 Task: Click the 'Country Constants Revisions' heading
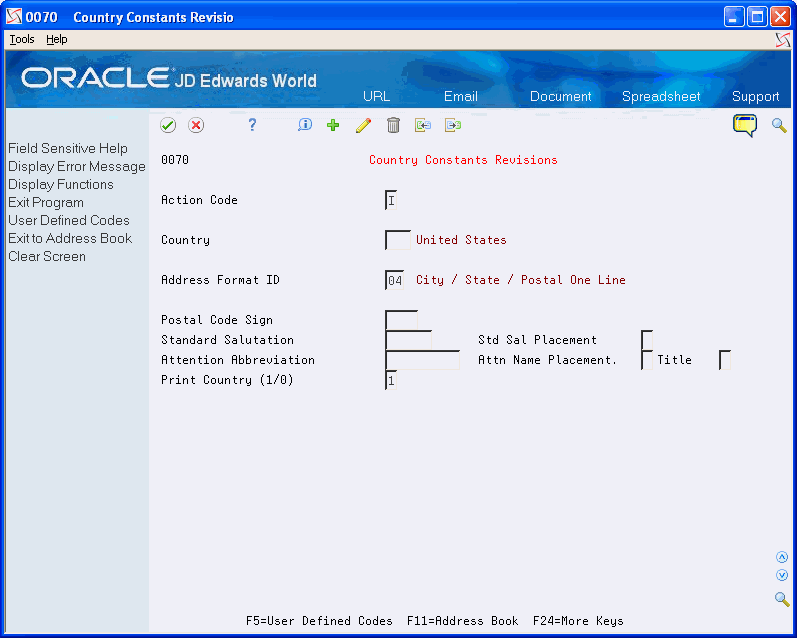click(463, 160)
